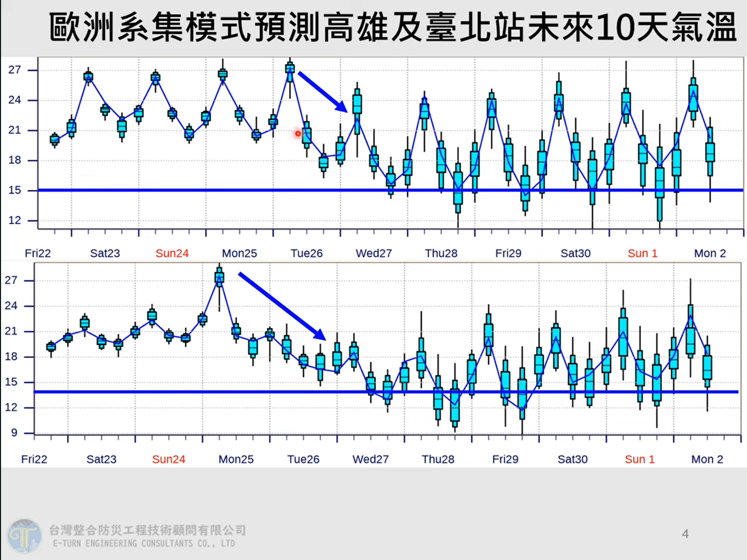
Task: Click the 27 y-axis value of the upper chart
Action: [x=15, y=69]
